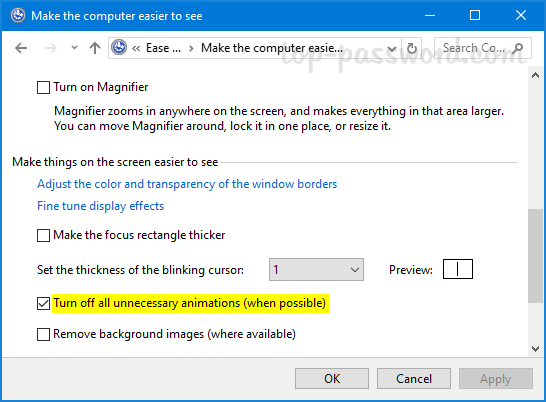
Task: Enable the Turn on Magnifier checkbox
Action: click(x=43, y=87)
